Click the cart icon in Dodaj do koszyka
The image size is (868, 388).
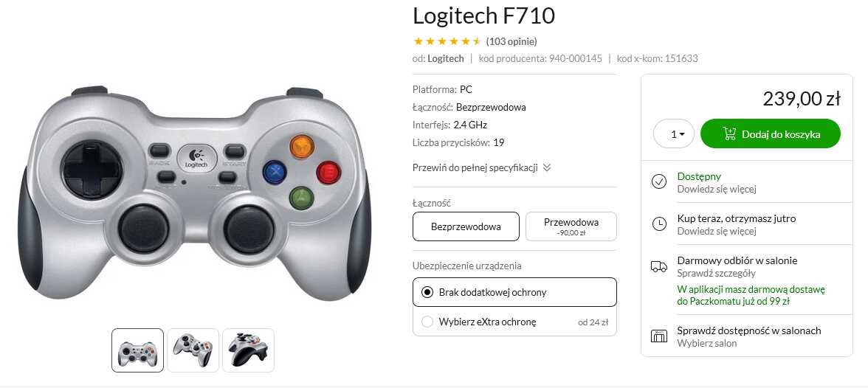(x=729, y=134)
